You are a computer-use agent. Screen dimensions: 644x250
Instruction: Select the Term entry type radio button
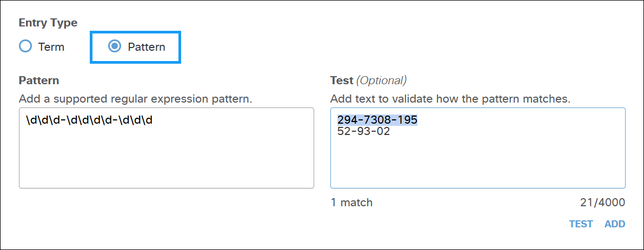[x=25, y=46]
